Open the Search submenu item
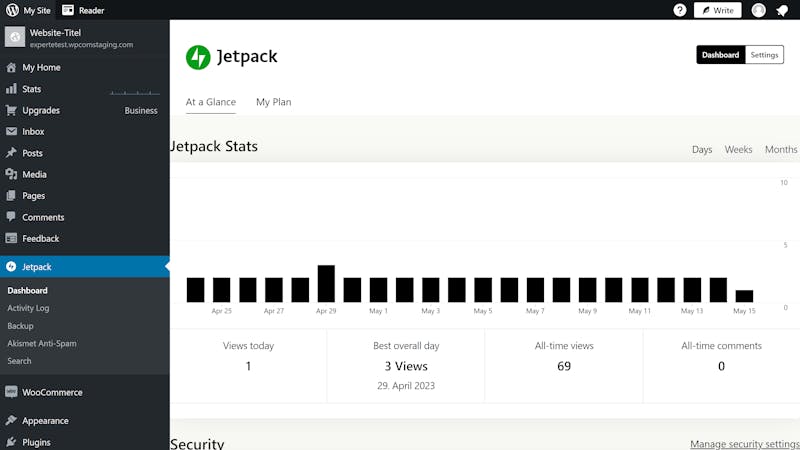 coord(19,361)
